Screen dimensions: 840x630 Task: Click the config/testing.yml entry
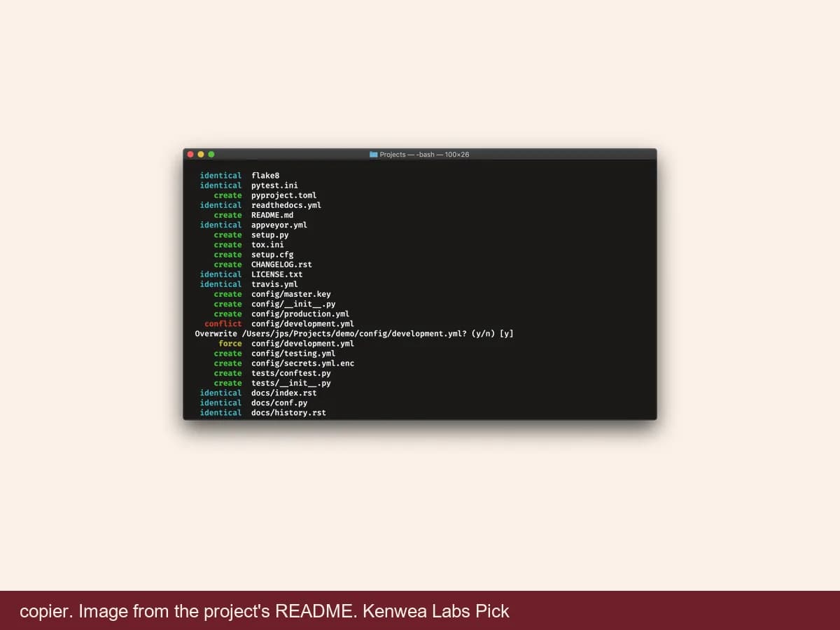point(293,353)
